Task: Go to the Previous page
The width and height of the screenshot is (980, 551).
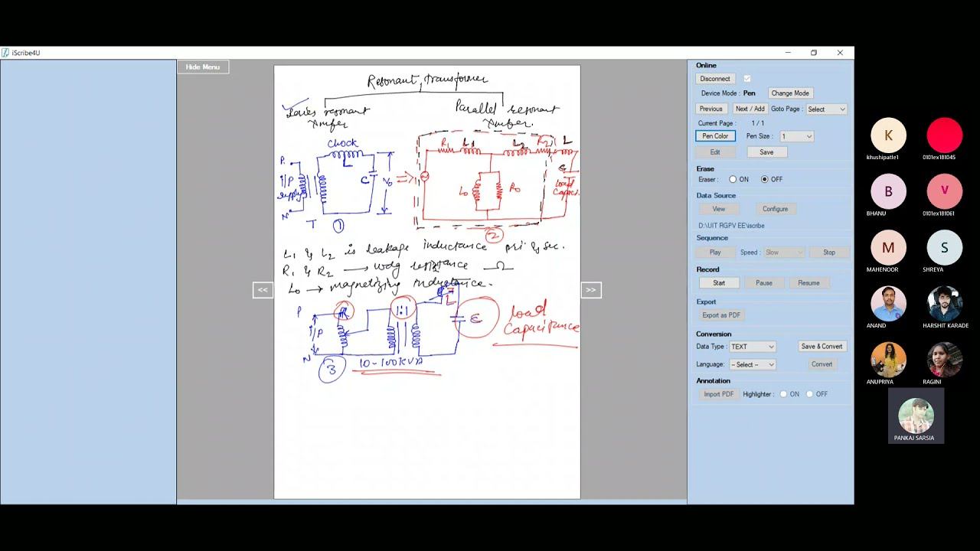Action: (x=711, y=109)
